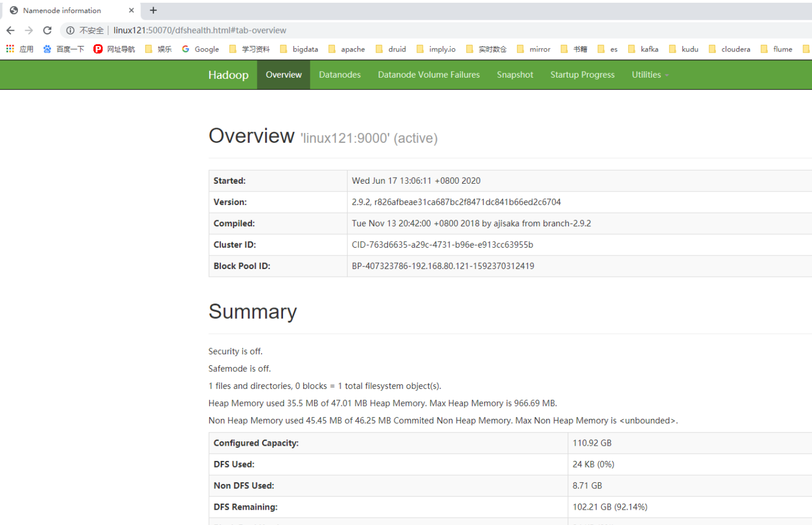Open Datanode Volume Failures tab
812x525 pixels.
point(429,75)
